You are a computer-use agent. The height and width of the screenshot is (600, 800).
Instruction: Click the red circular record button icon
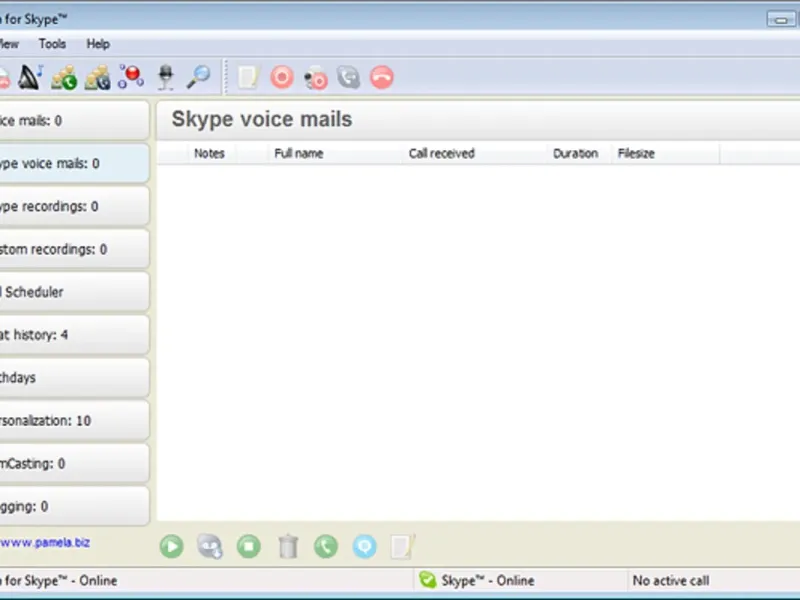pyautogui.click(x=282, y=78)
